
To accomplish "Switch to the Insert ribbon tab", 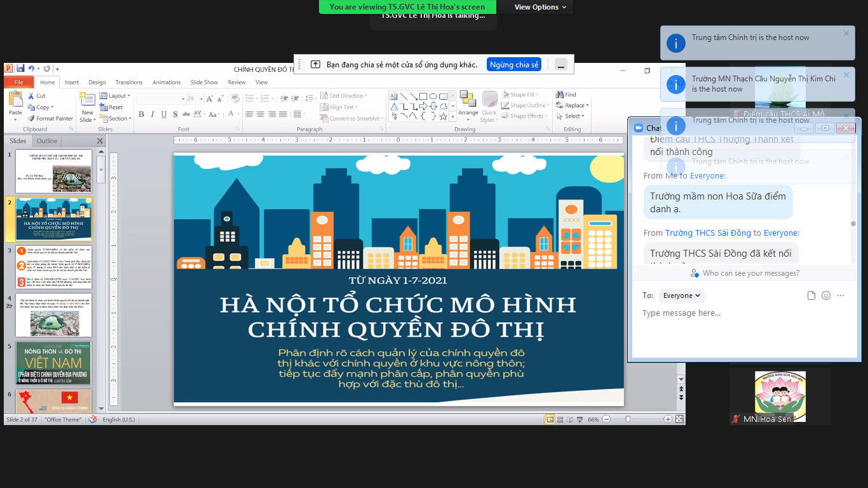I will pos(72,82).
